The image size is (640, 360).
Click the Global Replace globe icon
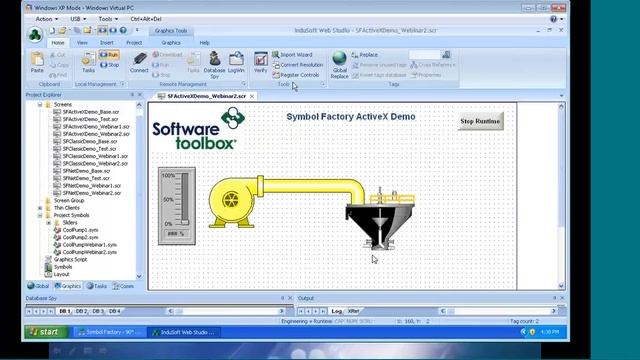coord(340,65)
